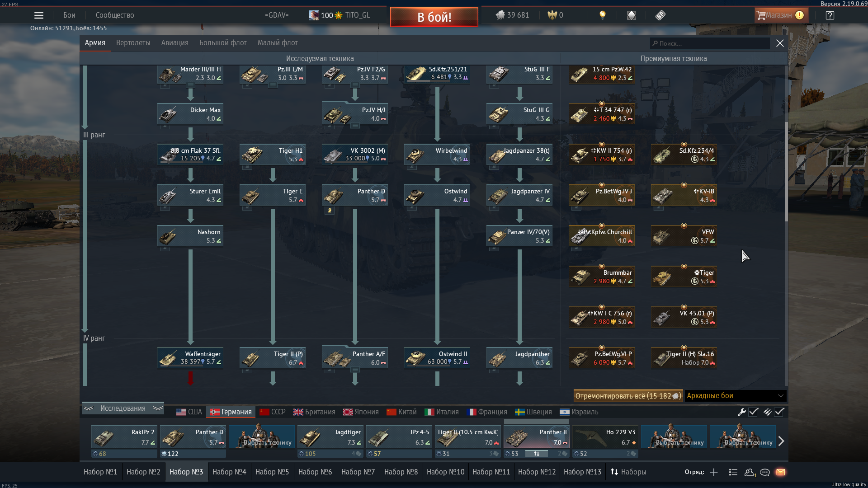Image resolution: width=868 pixels, height=488 pixels.
Task: Toggle auto-repair checkbox next to wrench
Action: click(x=753, y=412)
